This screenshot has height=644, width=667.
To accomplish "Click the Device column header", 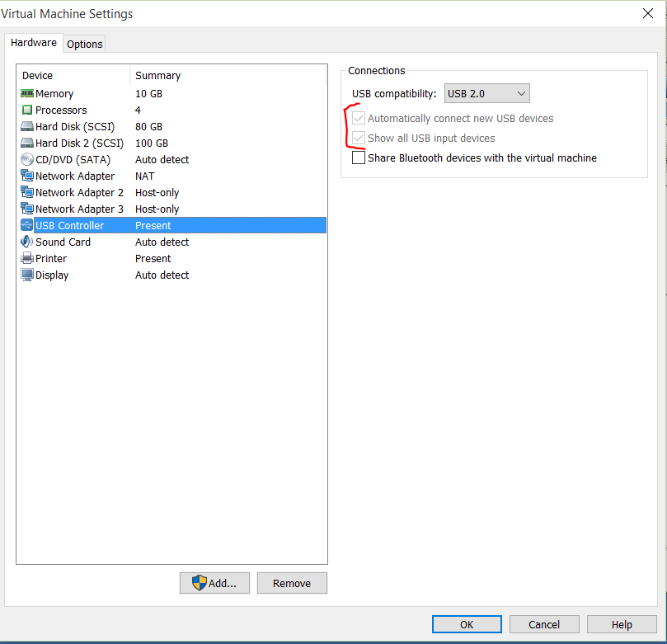I will click(37, 76).
